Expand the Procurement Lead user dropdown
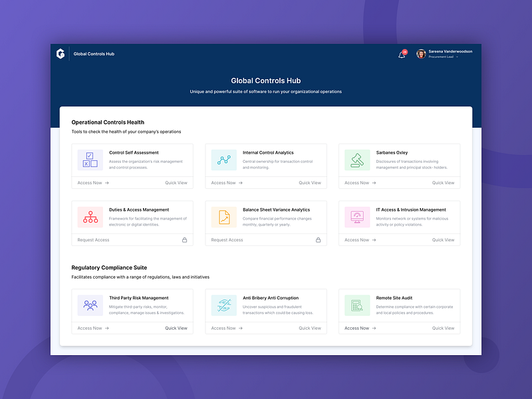This screenshot has width=532, height=399. tap(457, 57)
